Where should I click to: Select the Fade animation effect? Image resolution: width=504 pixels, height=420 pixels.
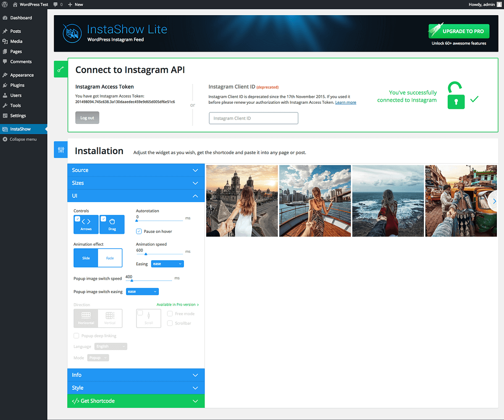coord(110,258)
